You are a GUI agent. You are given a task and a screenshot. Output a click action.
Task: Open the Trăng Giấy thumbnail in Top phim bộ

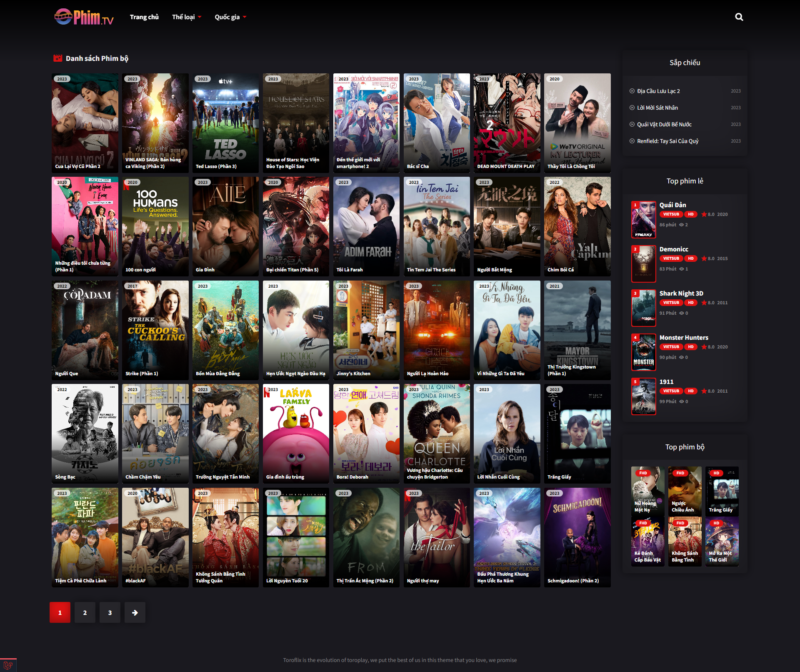tap(722, 491)
